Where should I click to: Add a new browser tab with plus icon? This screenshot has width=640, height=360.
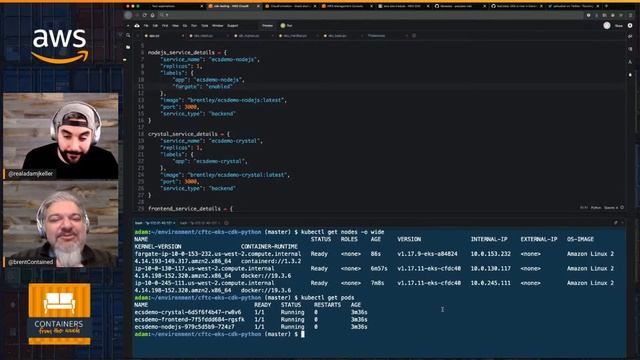pyautogui.click(x=606, y=6)
